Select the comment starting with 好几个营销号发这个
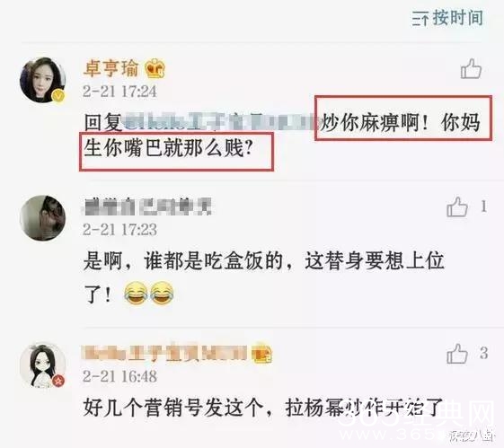The height and width of the screenshot is (448, 504). [263, 408]
